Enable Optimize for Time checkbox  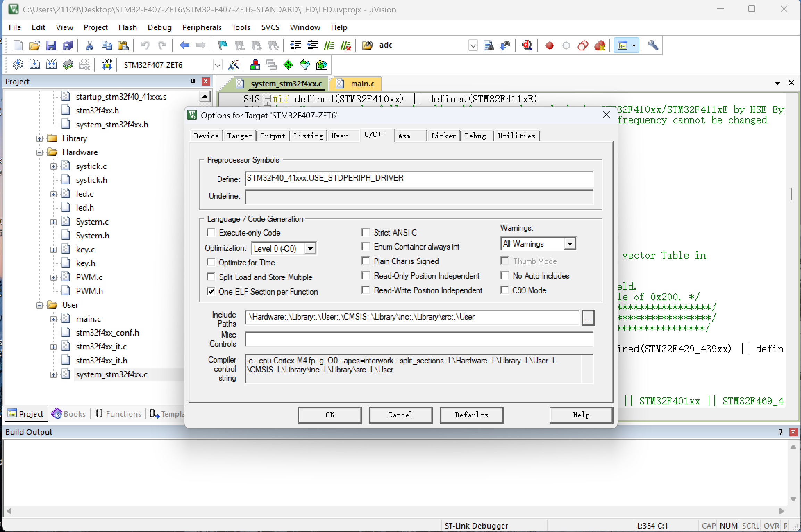point(211,262)
